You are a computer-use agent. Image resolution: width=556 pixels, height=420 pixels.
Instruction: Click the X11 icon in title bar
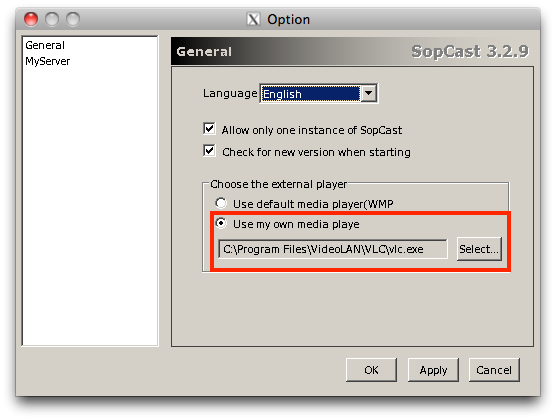coord(253,19)
